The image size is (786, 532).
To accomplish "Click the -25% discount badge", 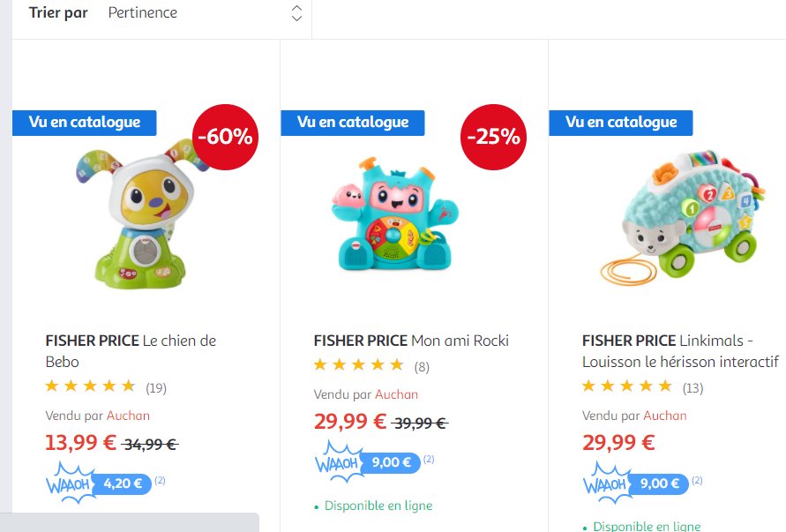I will click(493, 137).
